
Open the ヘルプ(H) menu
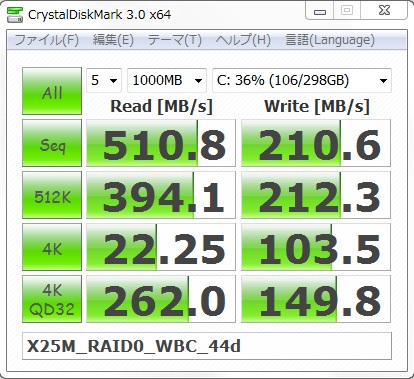243,40
